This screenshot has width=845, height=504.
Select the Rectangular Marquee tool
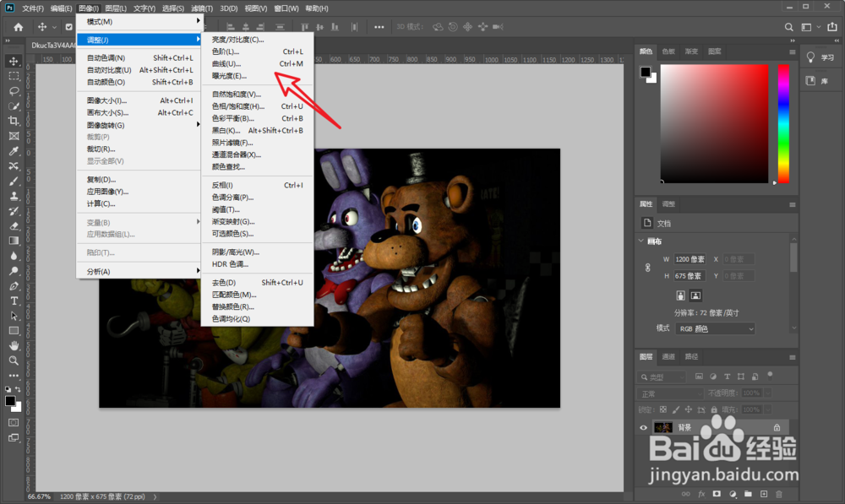pos(14,76)
